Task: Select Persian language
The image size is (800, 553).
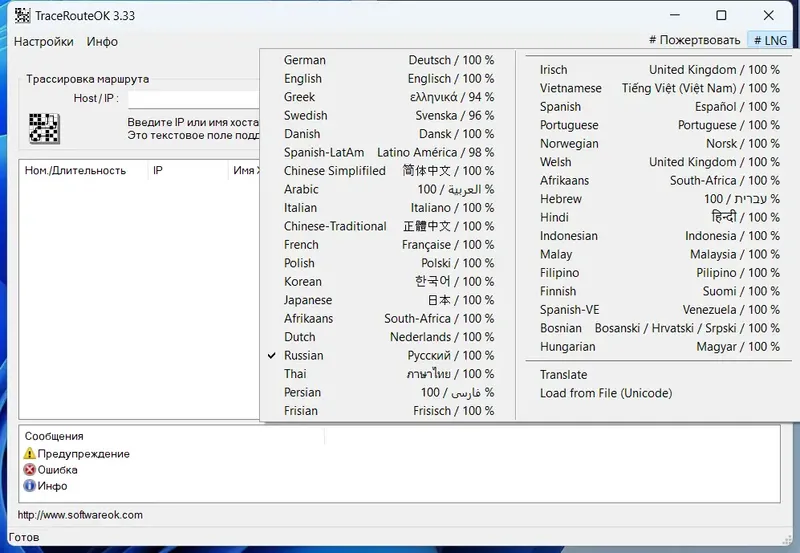Action: (x=388, y=392)
